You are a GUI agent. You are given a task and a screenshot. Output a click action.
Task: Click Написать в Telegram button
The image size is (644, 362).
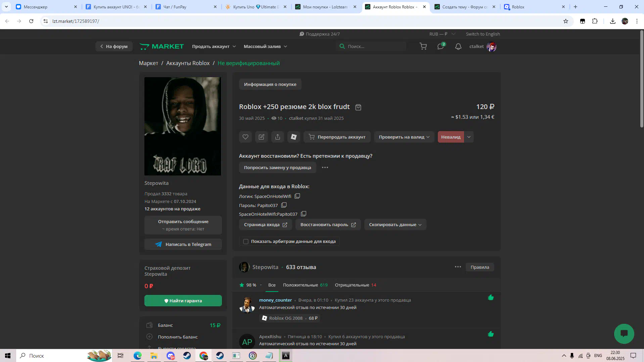click(183, 244)
